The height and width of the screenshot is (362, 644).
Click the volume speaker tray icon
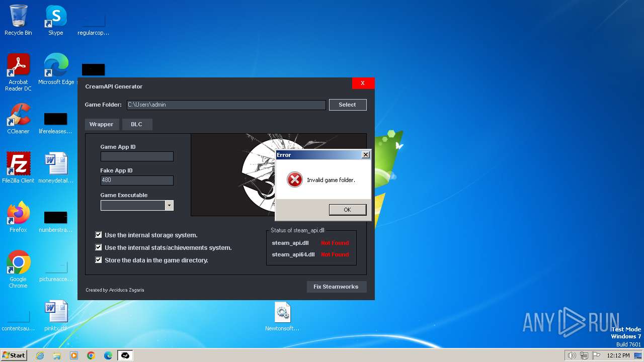pyautogui.click(x=572, y=355)
